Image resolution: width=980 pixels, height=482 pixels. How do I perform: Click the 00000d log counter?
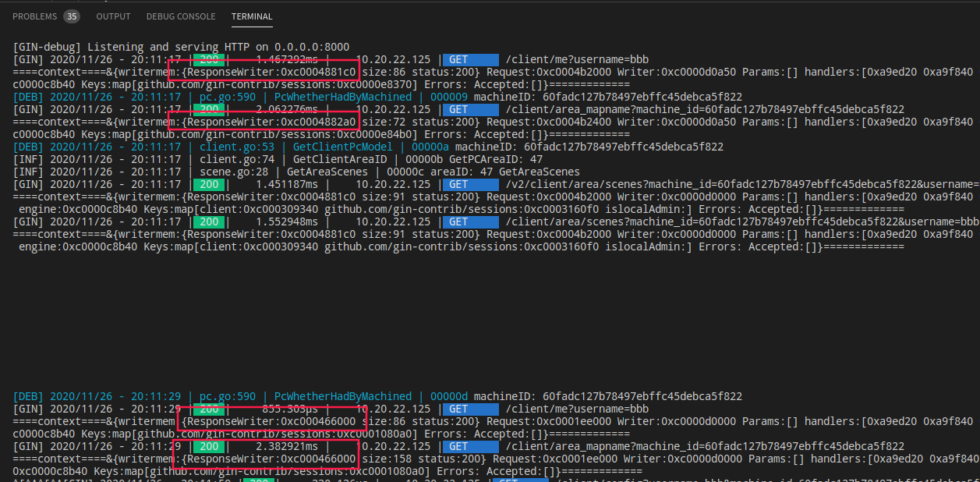click(449, 396)
